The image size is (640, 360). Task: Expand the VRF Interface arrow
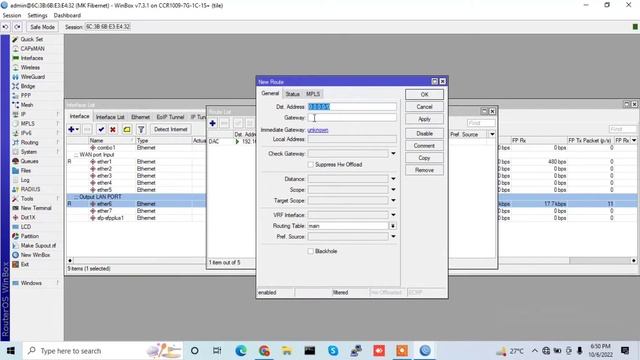point(393,215)
